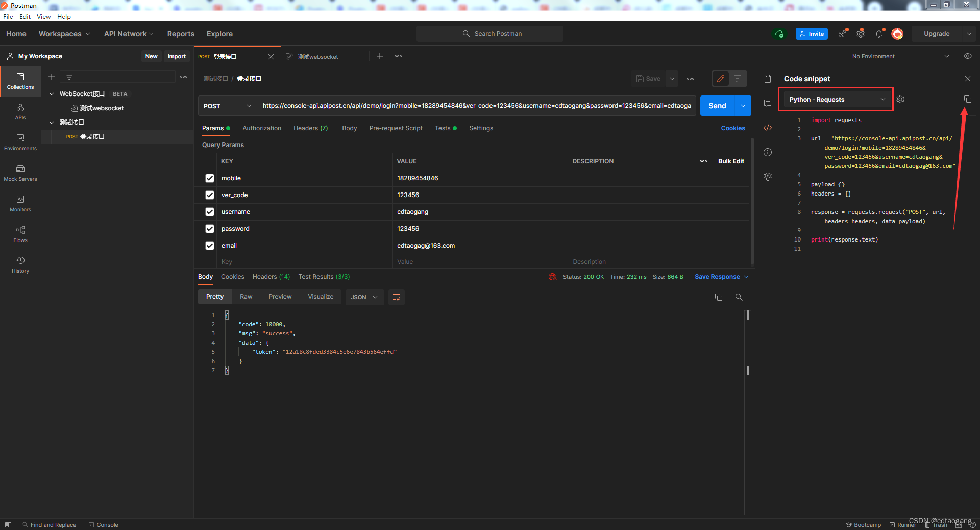The width and height of the screenshot is (980, 530).
Task: Open the Collections sidebar panel
Action: (20, 81)
